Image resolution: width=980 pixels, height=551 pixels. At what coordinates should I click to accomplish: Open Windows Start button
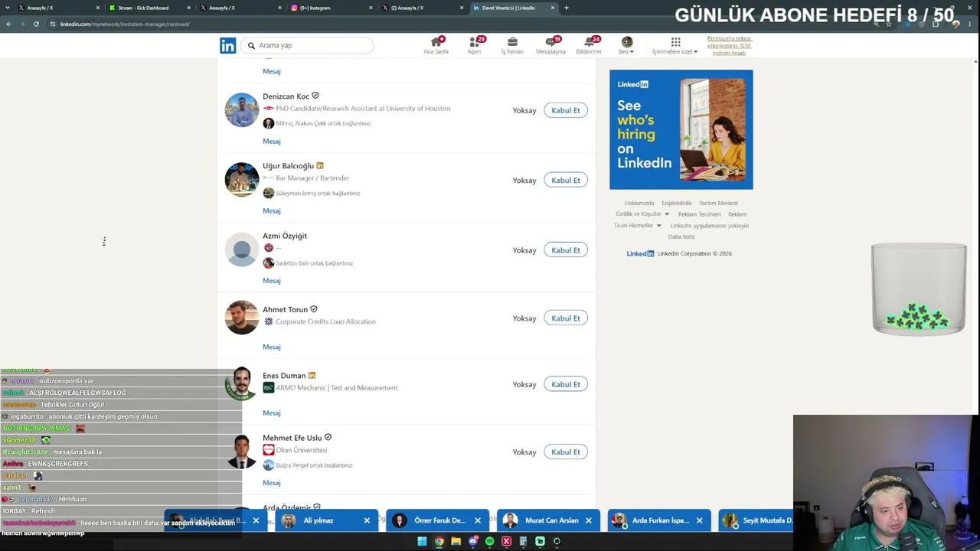[x=422, y=542]
